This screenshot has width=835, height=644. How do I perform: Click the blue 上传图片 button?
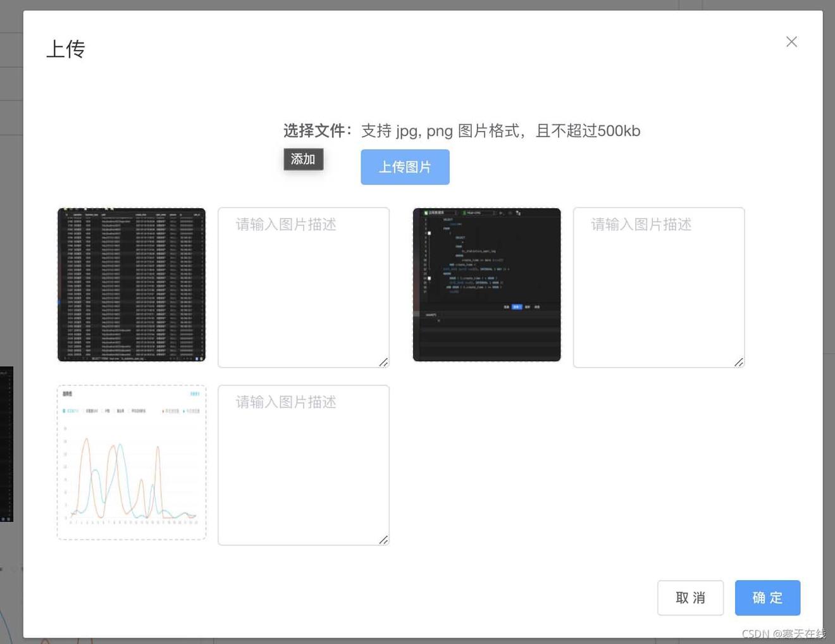tap(405, 167)
